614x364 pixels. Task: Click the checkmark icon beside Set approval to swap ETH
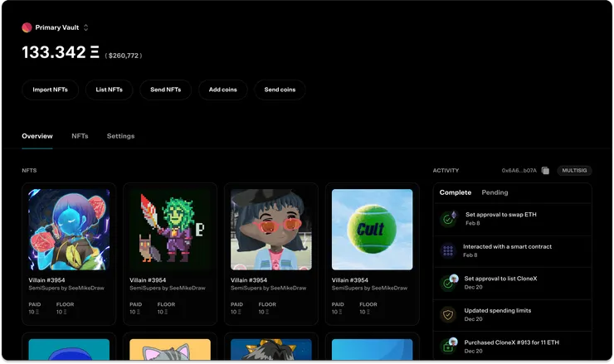(x=448, y=219)
